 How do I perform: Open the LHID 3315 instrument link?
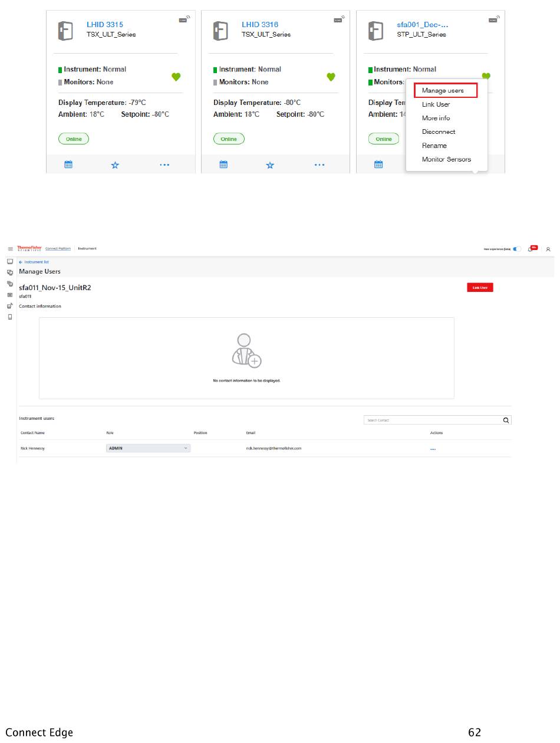pos(105,25)
